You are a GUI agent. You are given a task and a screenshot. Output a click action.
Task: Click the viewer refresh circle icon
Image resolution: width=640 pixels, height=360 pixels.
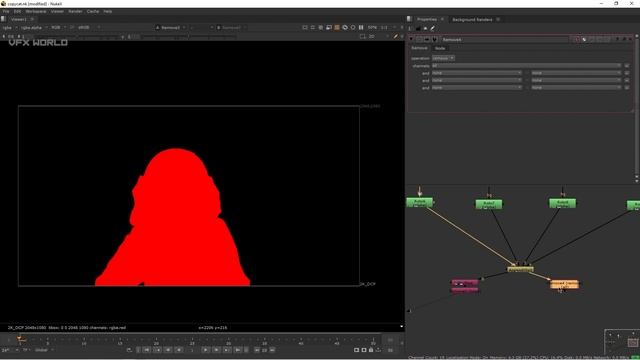353,27
